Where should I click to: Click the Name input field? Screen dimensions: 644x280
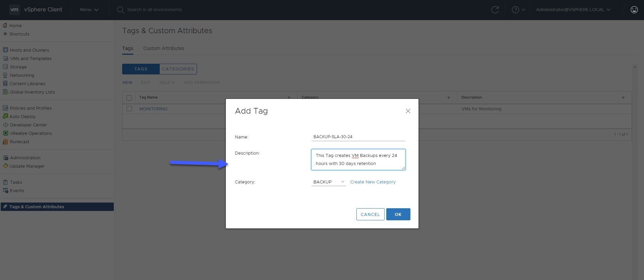[358, 136]
